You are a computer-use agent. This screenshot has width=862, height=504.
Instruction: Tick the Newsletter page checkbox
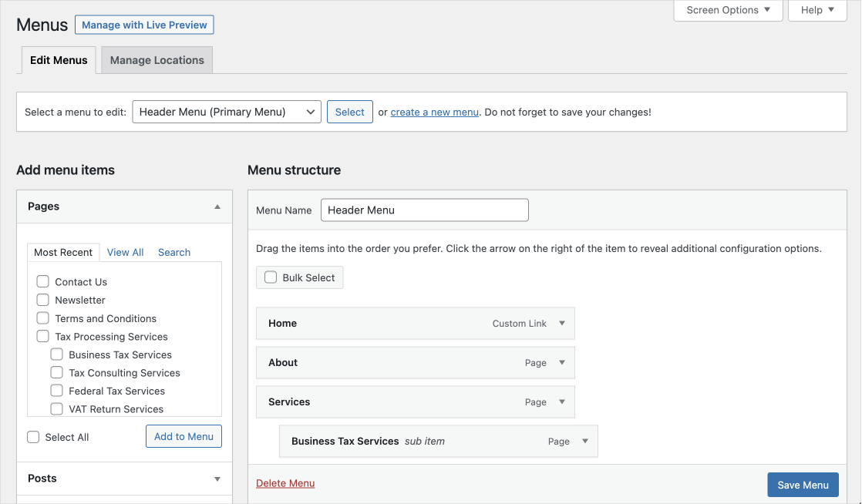pos(43,300)
